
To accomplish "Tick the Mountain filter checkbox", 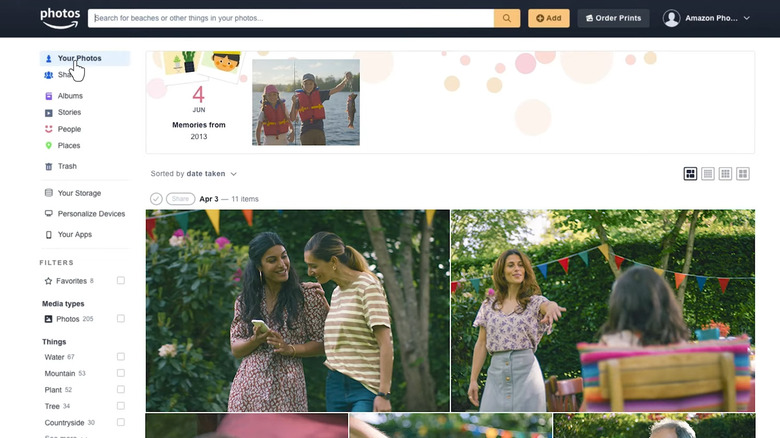I will (x=121, y=373).
